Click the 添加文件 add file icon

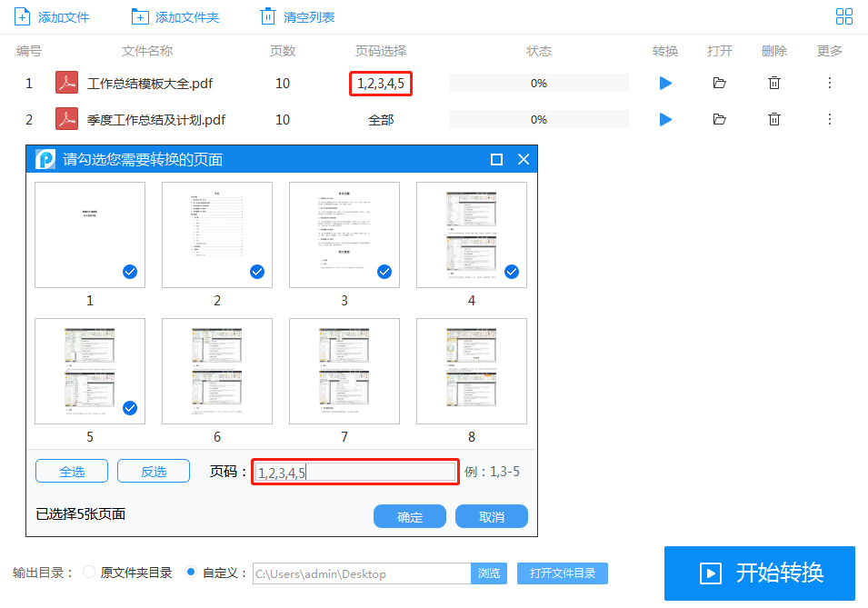[x=22, y=17]
